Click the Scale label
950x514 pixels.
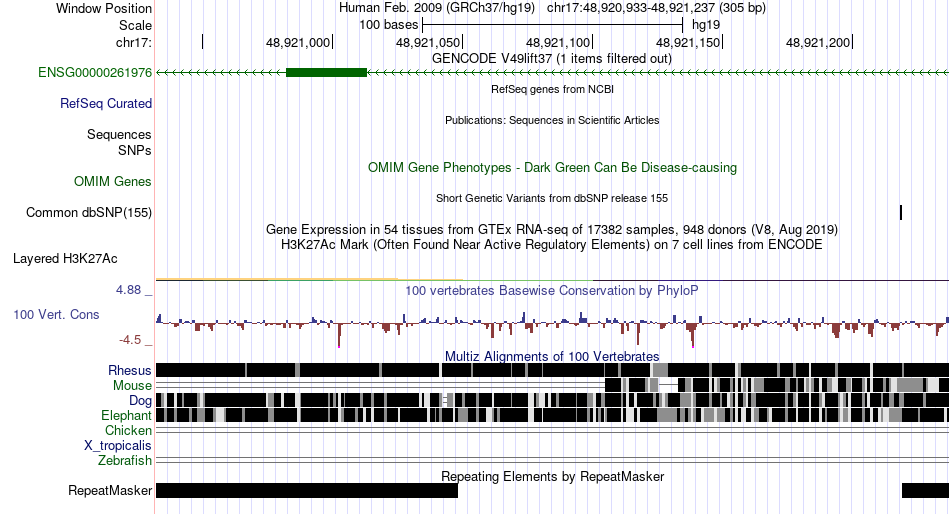click(135, 25)
